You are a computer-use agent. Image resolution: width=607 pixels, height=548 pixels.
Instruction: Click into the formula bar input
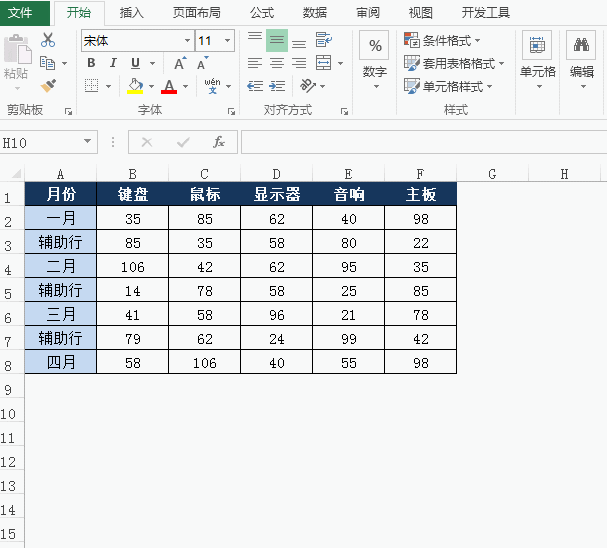pyautogui.click(x=424, y=142)
